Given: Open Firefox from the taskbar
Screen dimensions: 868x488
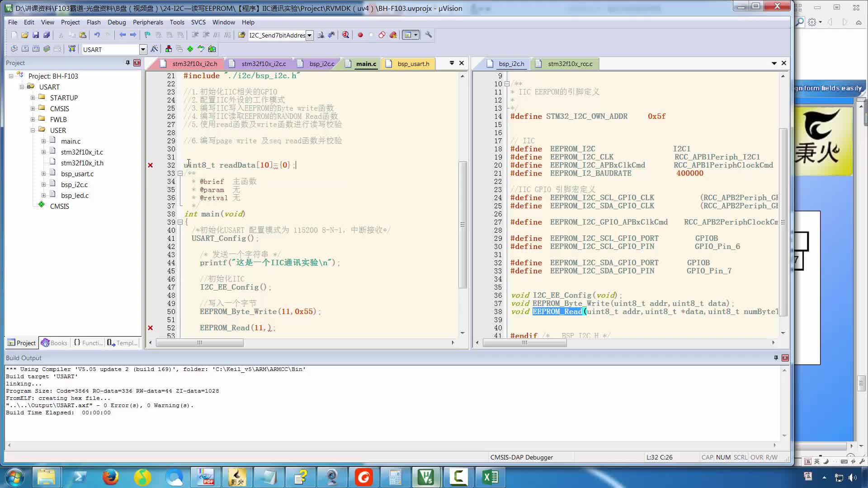Looking at the screenshot, I should coord(110,477).
